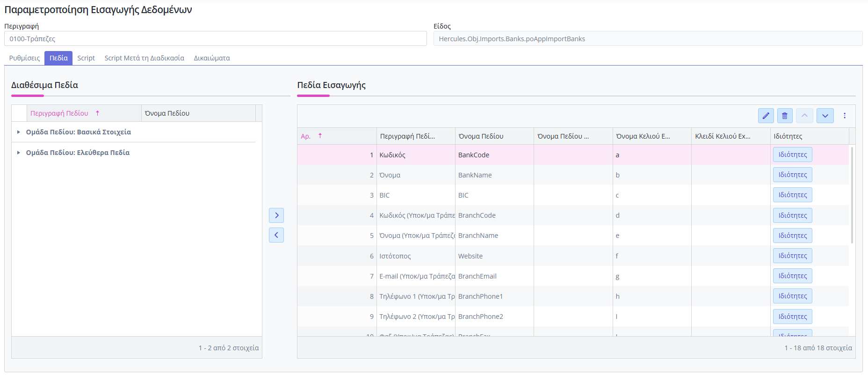
Task: Click the Όνομα Πεδίου ... column header
Action: [573, 136]
